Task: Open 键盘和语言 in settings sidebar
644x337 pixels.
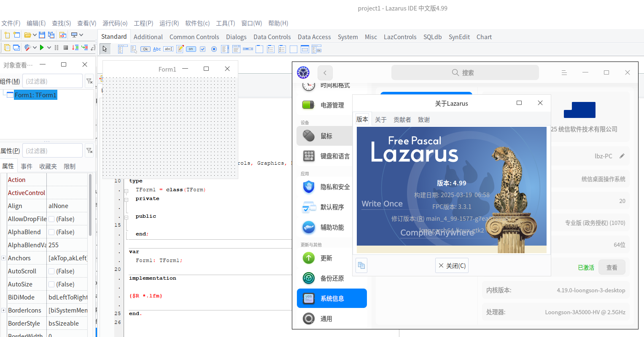Action: coord(332,156)
